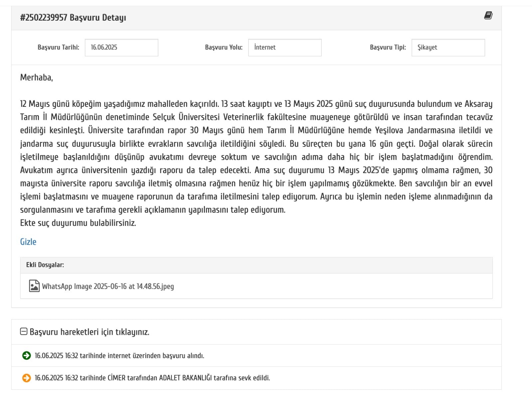Click the orange arrow icon for forwarded entry
This screenshot has height=417, width=532.
coord(26,378)
